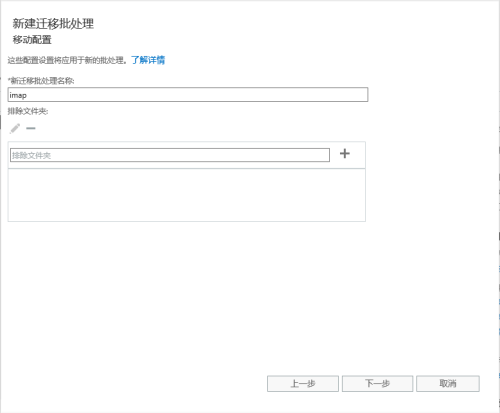Image resolution: width=500 pixels, height=413 pixels.
Task: Click the 下一步 button
Action: click(377, 384)
